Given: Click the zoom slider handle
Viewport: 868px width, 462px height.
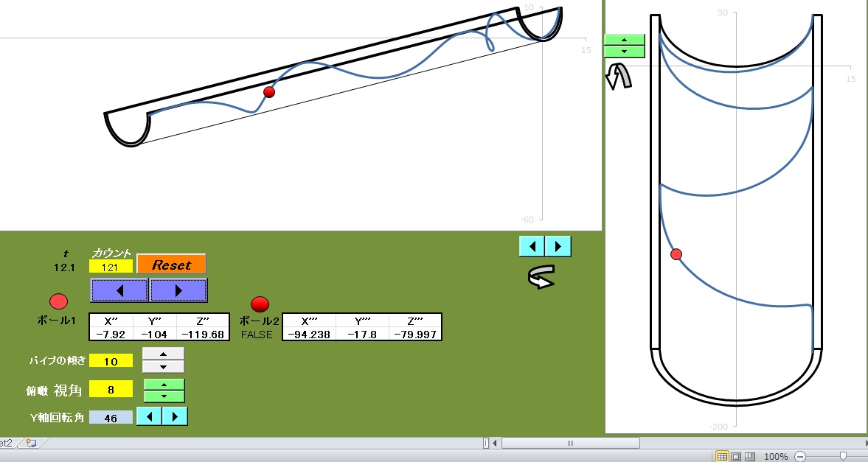Looking at the screenshot, I should point(843,456).
